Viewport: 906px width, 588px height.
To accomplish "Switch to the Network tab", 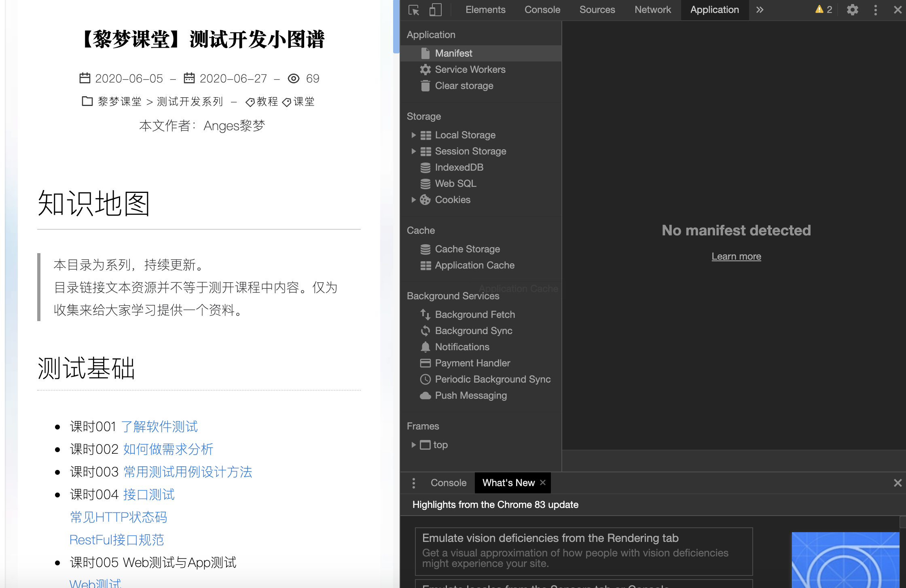I will (652, 10).
